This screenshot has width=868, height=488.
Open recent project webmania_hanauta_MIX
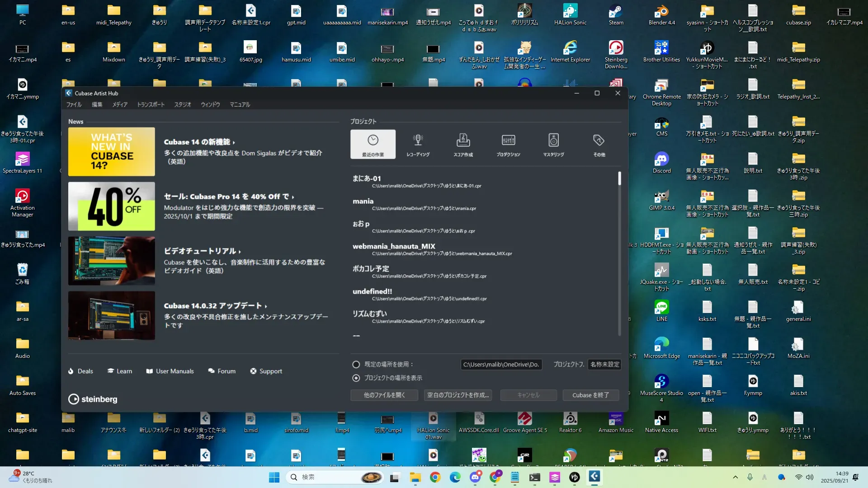point(394,246)
